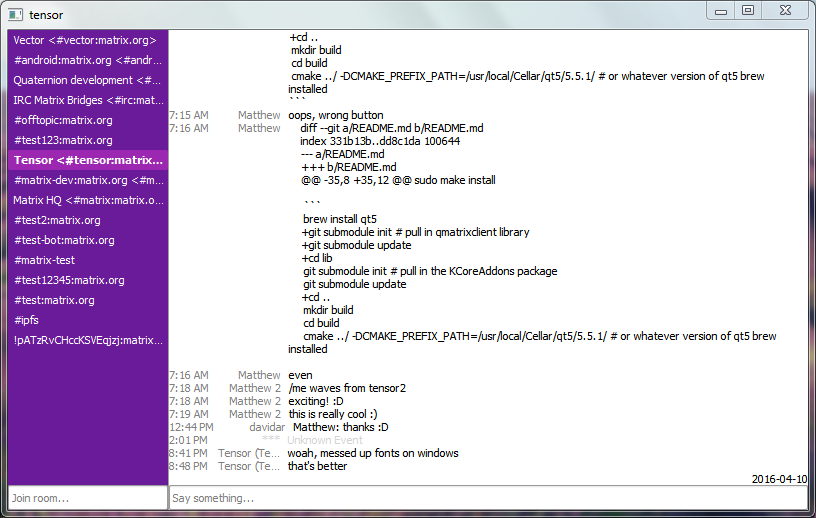Open the Vector <#vector:matrix.org> room
816x518 pixels.
[87, 40]
